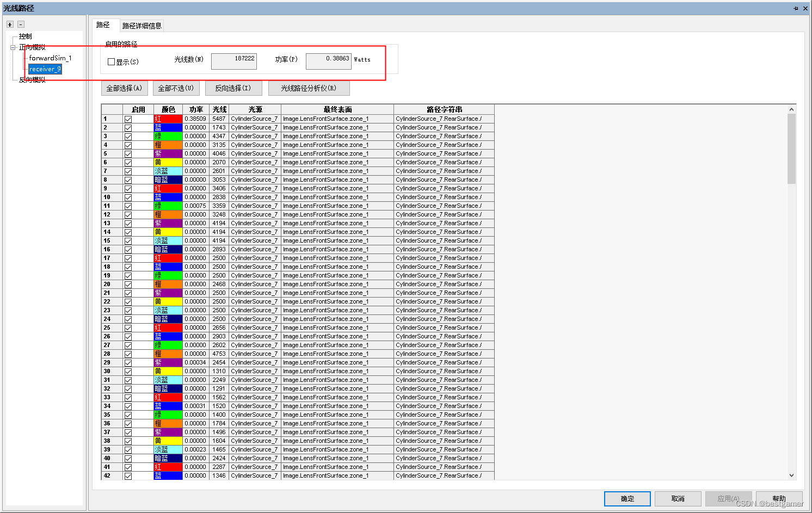Collapse the 正向模拟 tree branch

[x=13, y=47]
